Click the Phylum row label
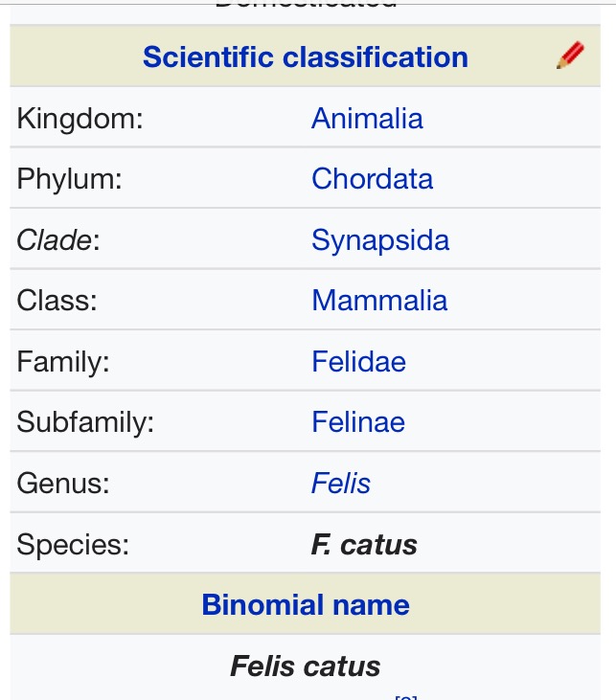 (x=70, y=179)
